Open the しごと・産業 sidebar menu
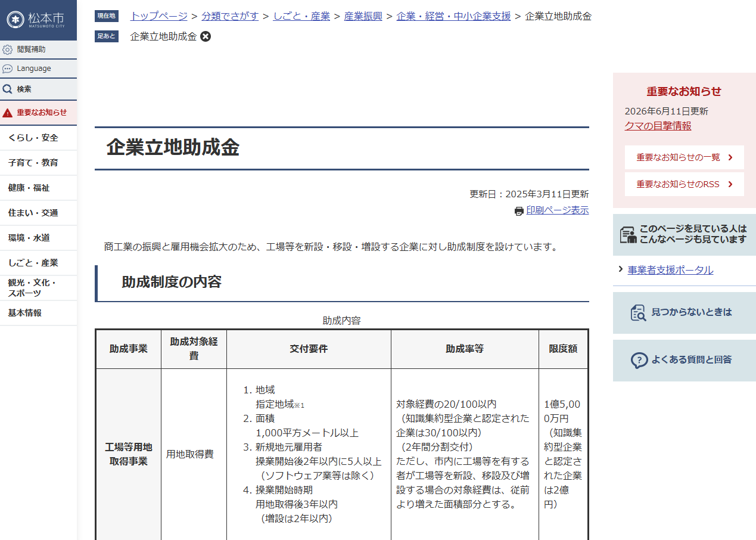The height and width of the screenshot is (540, 756). point(39,263)
